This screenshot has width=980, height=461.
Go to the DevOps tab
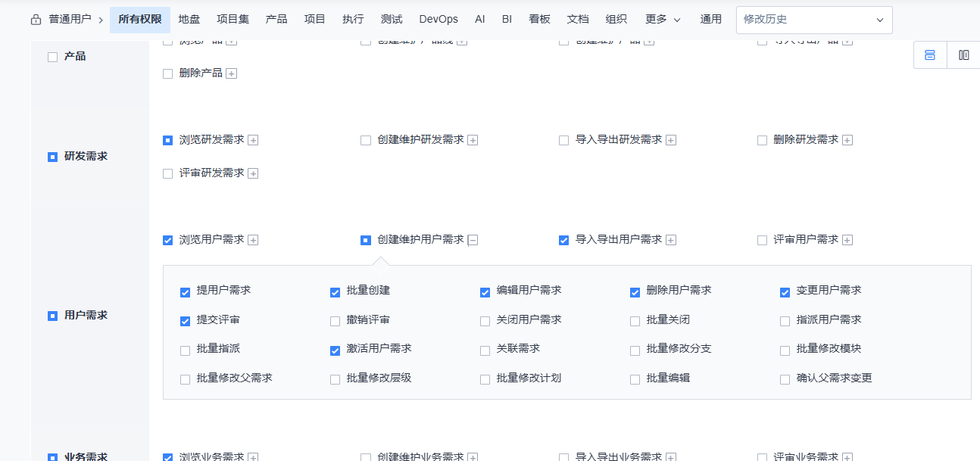click(439, 20)
